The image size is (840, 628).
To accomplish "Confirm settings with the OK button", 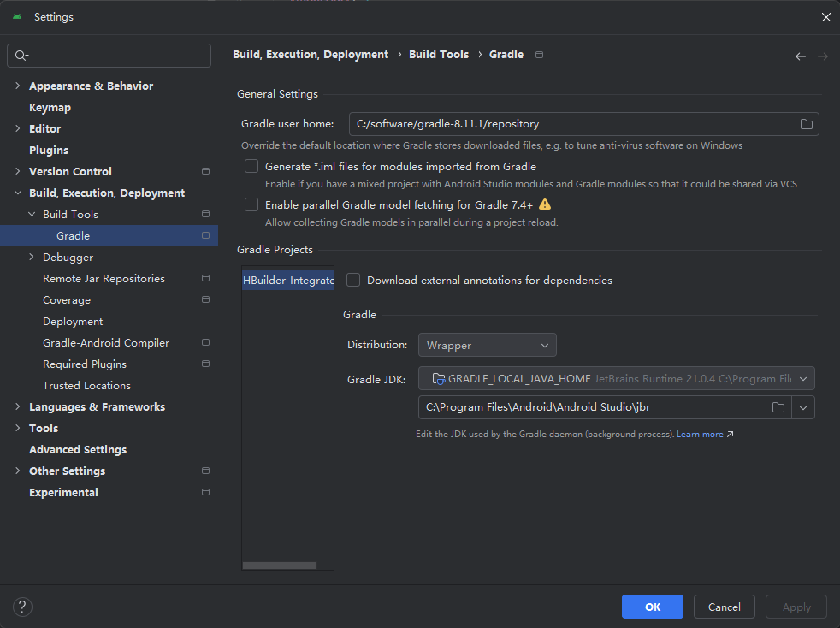I will tap(653, 607).
